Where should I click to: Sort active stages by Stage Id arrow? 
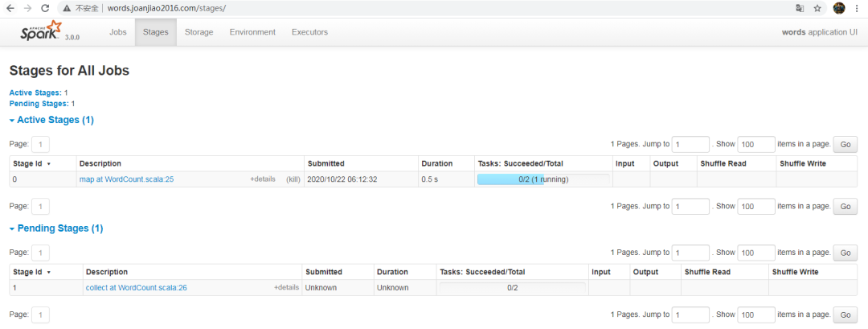[49, 164]
